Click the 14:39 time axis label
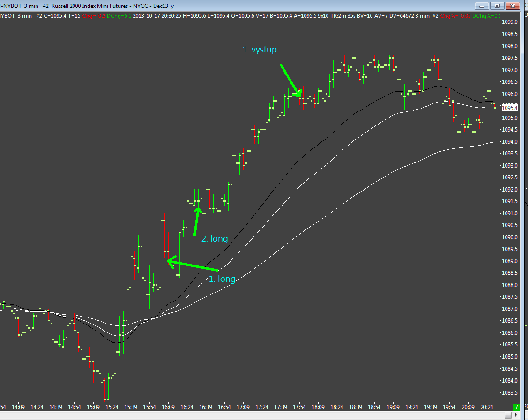528x420 pixels. point(56,407)
